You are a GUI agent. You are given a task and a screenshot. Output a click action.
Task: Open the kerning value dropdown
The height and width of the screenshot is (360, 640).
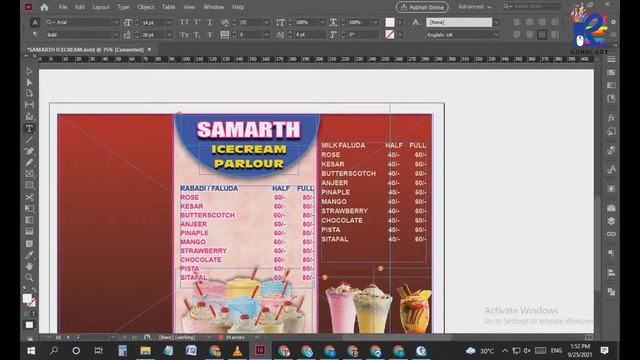point(266,22)
